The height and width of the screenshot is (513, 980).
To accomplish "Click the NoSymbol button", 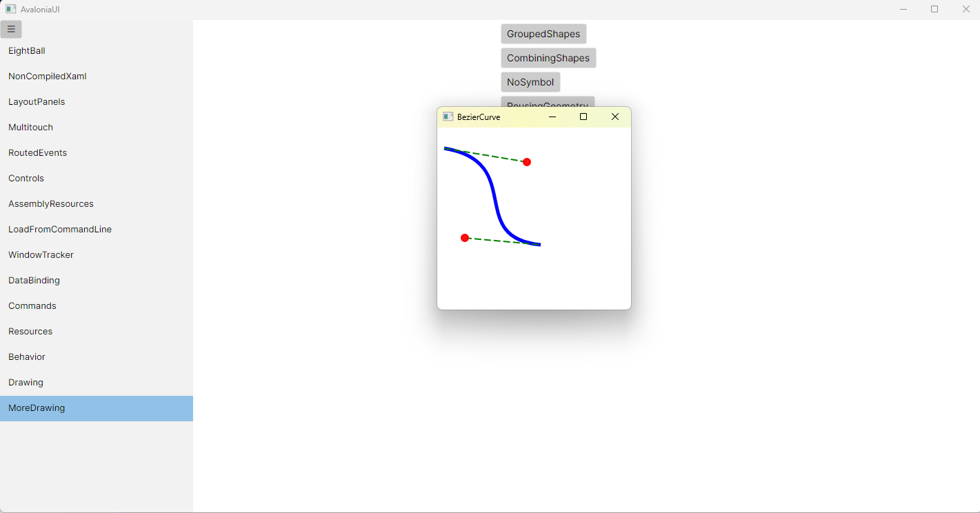I will [530, 82].
